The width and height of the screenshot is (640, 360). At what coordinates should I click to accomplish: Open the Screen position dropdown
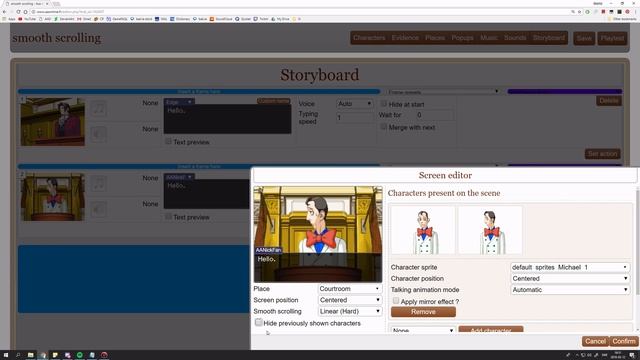[350, 300]
